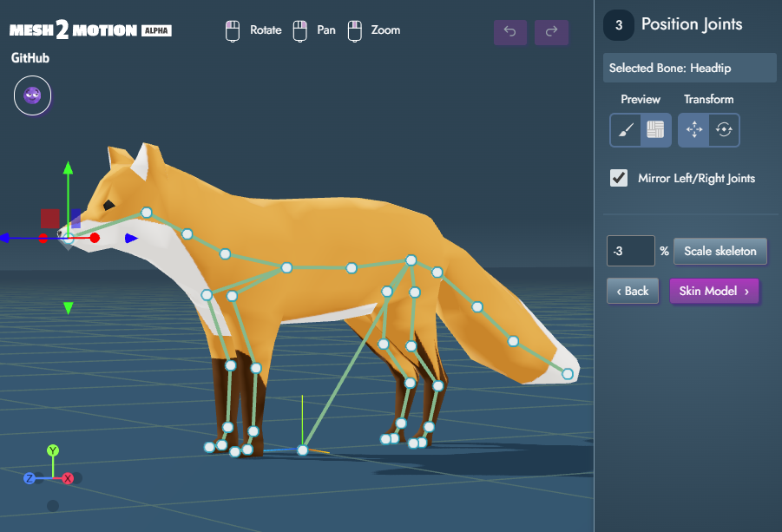Screen dimensions: 782x532
Task: Select the brush preview mode icon
Action: click(x=626, y=130)
